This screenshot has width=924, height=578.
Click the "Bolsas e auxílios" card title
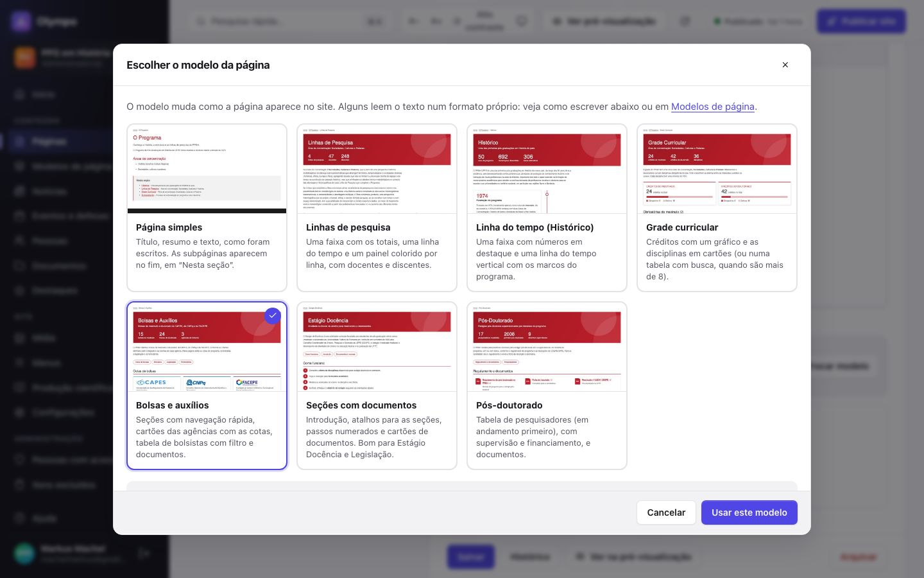coord(172,405)
